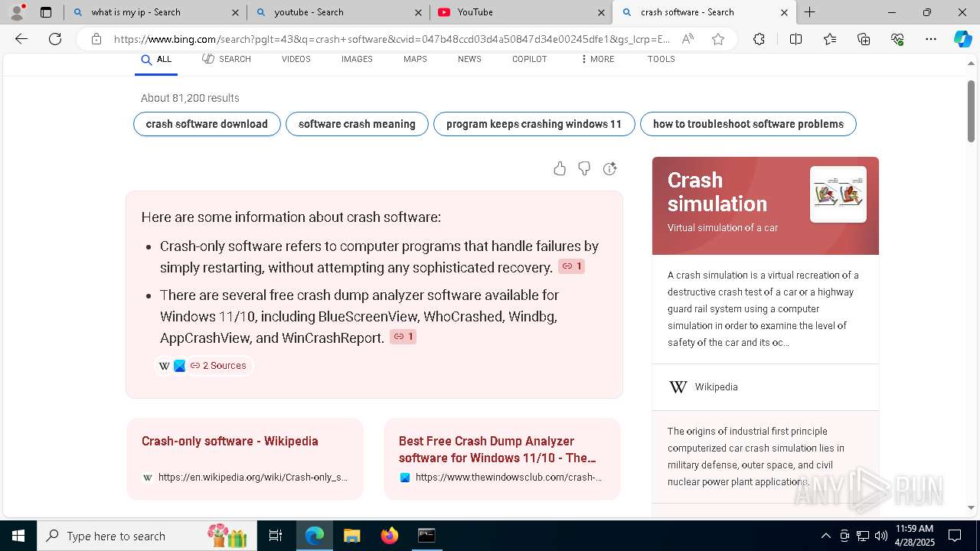Like the answer with thumbs up
Viewport: 980px width, 551px height.
pyautogui.click(x=560, y=168)
